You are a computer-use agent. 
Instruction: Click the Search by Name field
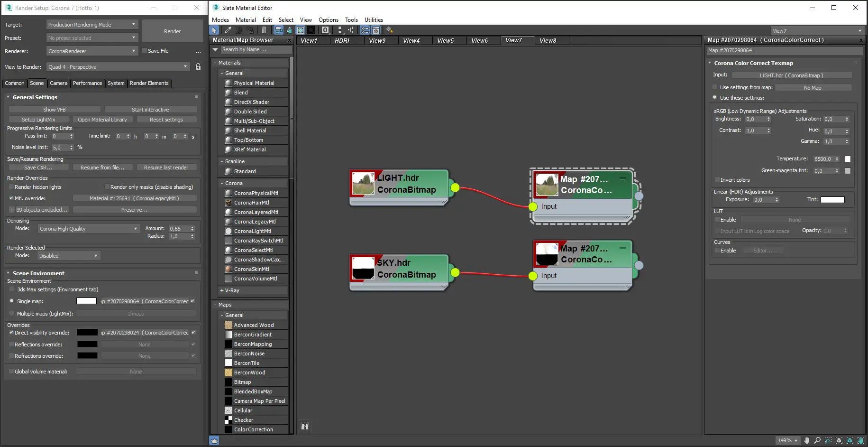[256, 49]
